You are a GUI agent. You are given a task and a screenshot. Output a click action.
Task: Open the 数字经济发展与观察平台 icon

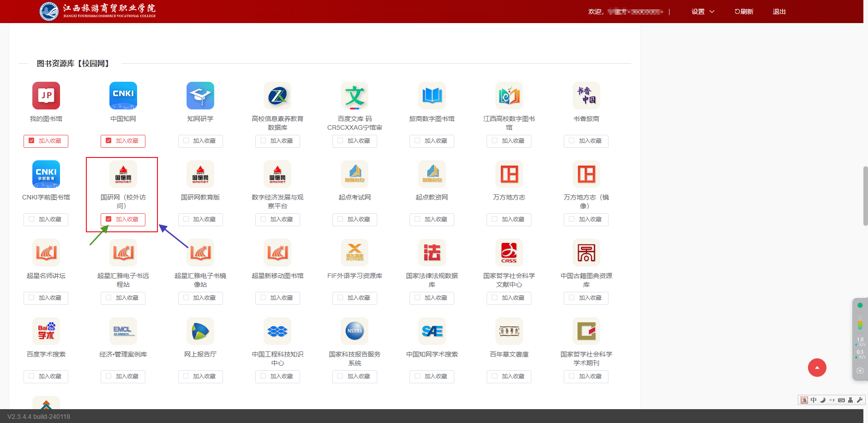click(x=277, y=174)
